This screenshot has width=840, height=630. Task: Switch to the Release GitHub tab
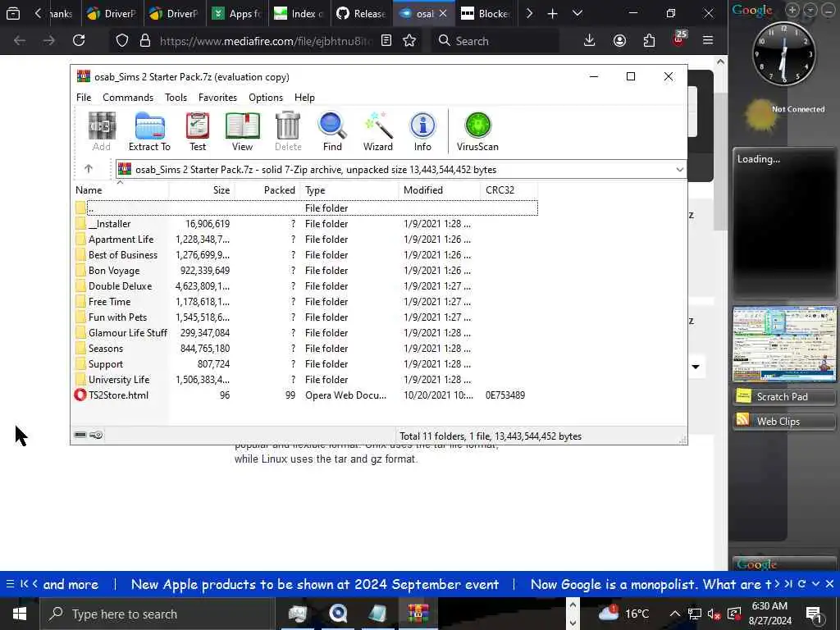pos(361,13)
